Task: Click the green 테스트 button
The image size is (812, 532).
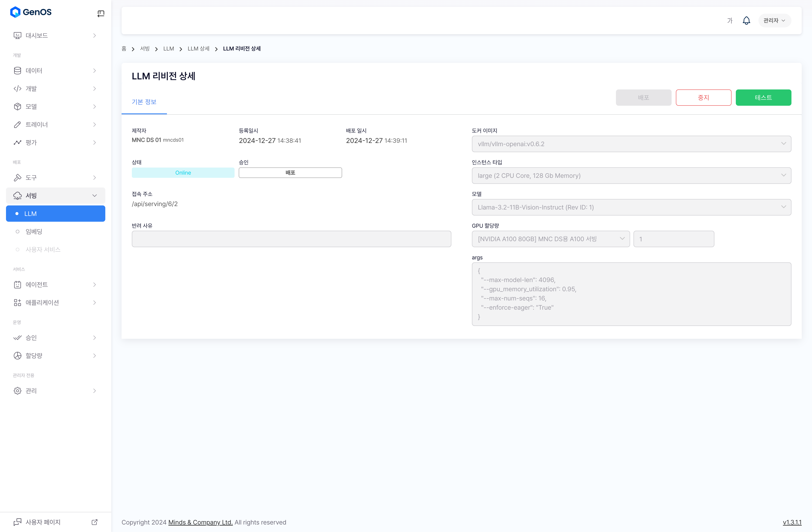Action: tap(763, 98)
